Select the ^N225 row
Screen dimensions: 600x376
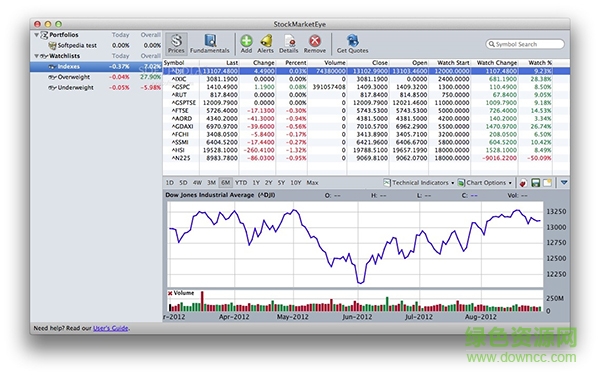[366, 158]
